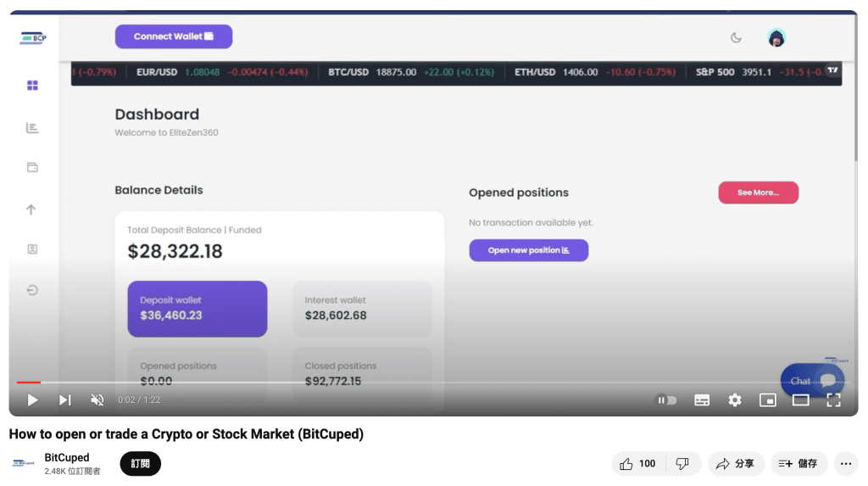Click Open new position button
This screenshot has height=486, width=868.
[529, 250]
